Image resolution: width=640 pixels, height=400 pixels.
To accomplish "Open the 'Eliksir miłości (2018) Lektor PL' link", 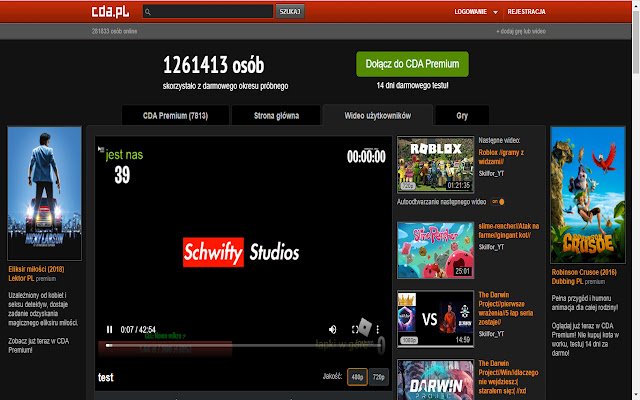I will coord(36,273).
